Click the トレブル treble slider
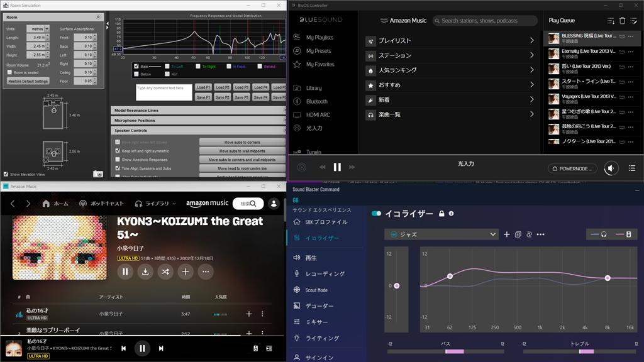Viewport: 644px width, 362px height. pyautogui.click(x=579, y=351)
